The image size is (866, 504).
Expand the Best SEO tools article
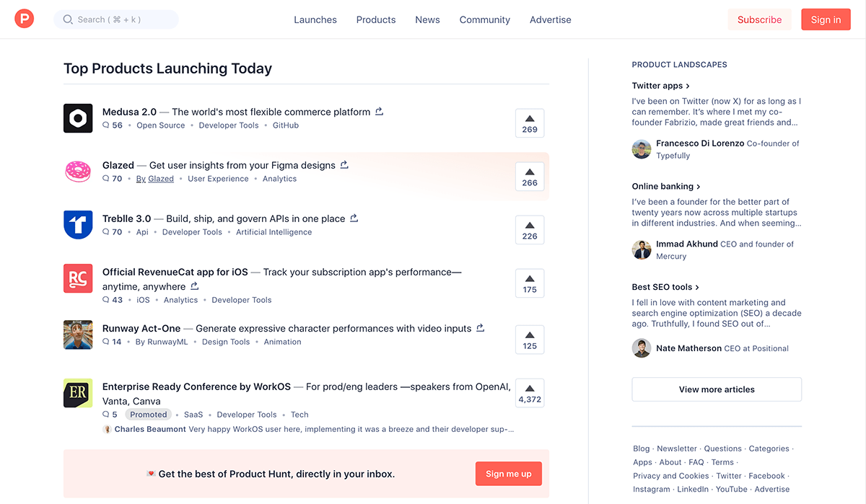pos(665,286)
